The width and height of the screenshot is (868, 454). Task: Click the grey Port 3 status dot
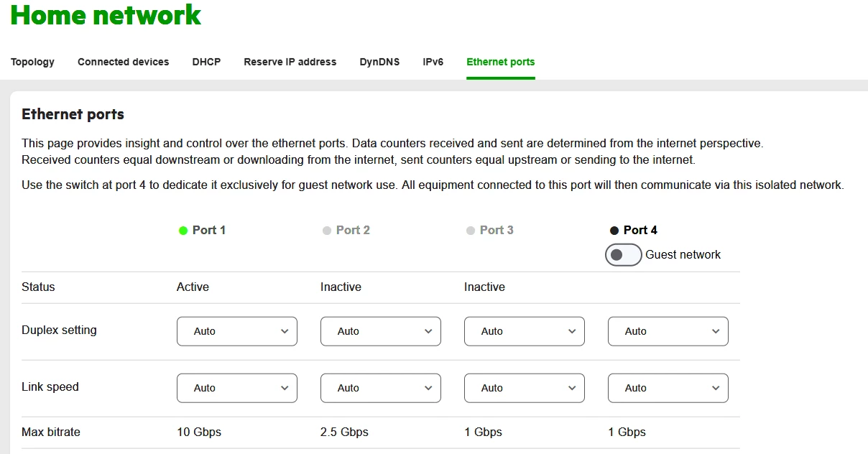471,231
